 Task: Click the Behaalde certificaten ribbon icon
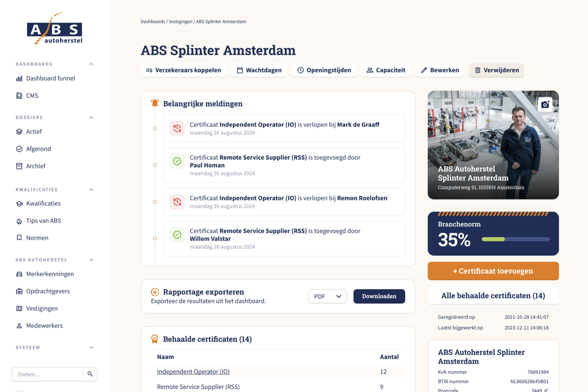155,339
